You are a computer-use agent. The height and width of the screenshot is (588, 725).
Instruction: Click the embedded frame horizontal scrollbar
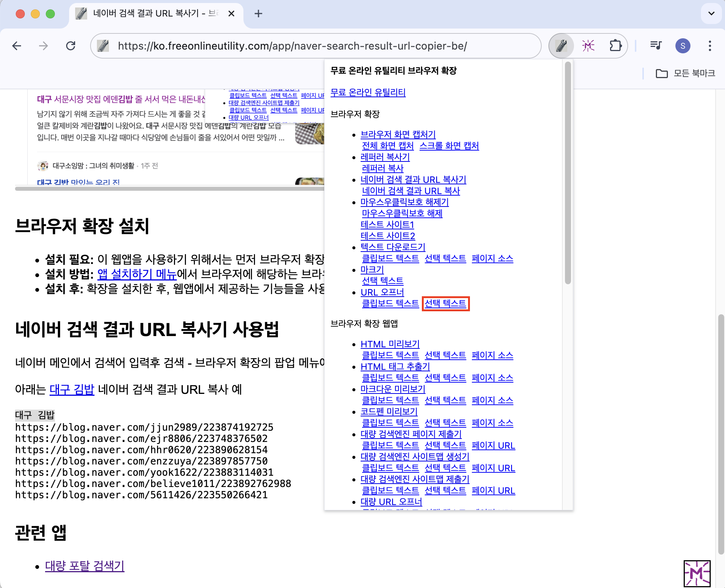(169, 188)
